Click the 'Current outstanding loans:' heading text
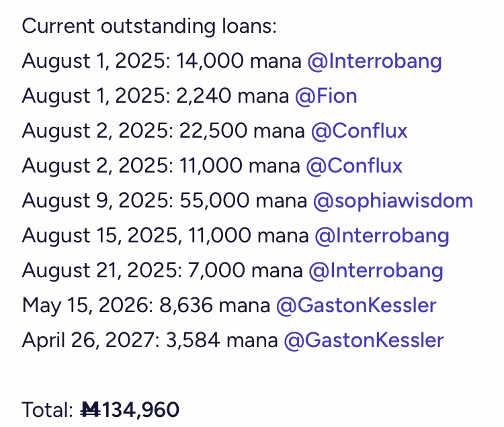The image size is (504, 427). coord(149,26)
